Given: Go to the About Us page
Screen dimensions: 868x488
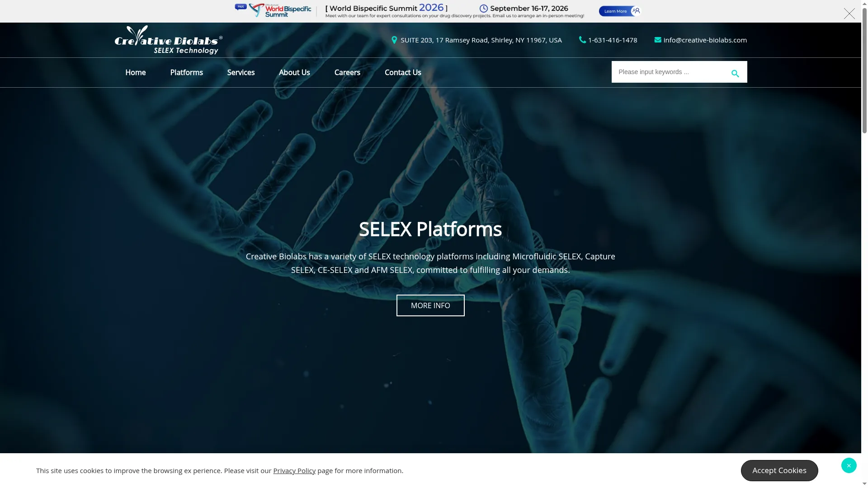Looking at the screenshot, I should click(294, 72).
